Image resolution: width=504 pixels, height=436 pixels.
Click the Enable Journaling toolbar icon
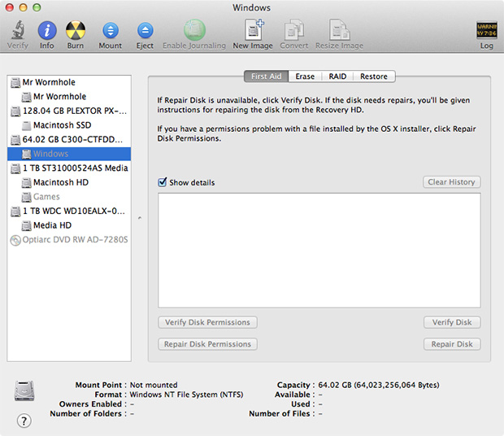pyautogui.click(x=194, y=30)
